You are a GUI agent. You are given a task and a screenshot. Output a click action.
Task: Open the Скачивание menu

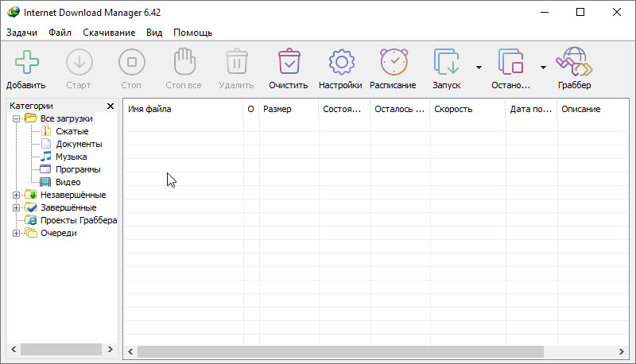point(107,33)
